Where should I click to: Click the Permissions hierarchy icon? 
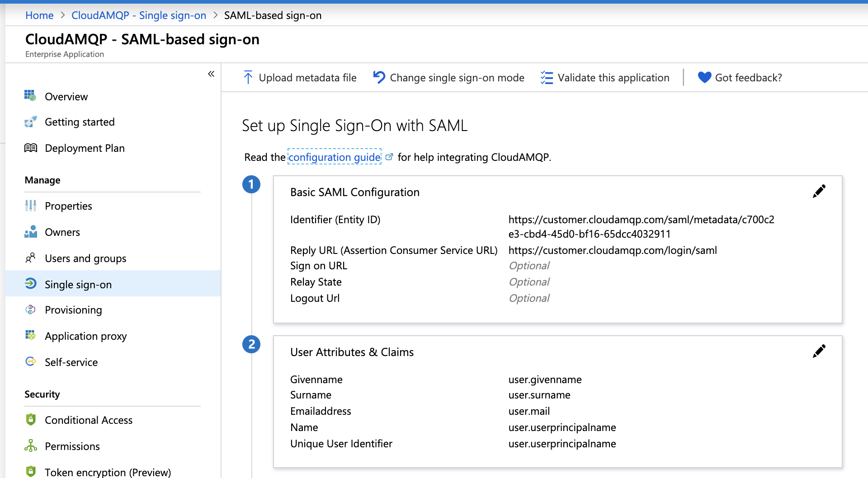click(30, 445)
